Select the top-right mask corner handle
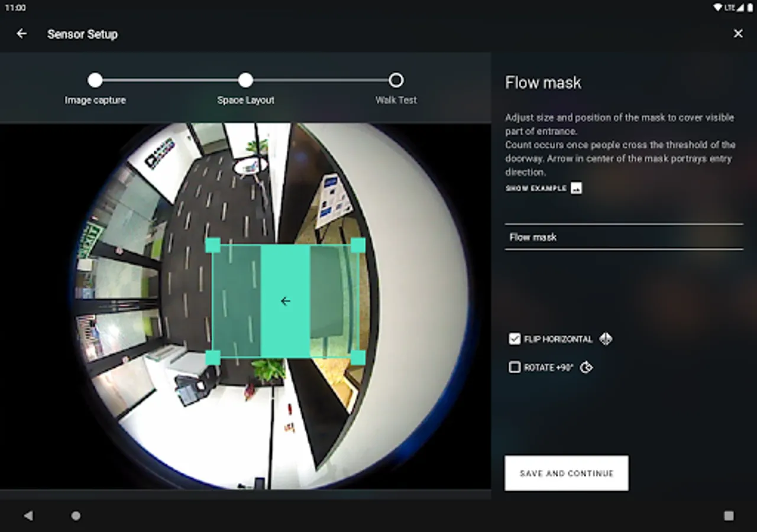 [x=358, y=245]
